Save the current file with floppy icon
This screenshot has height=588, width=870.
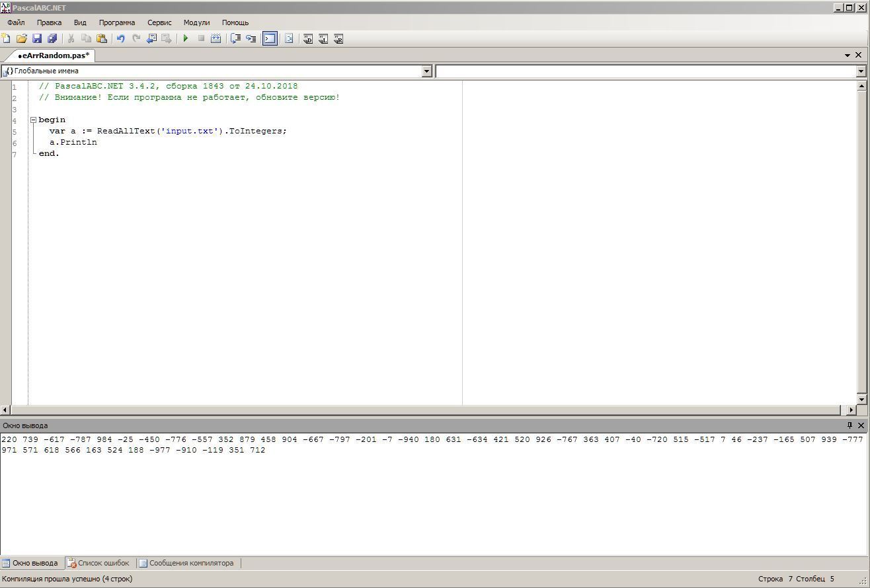pos(37,39)
